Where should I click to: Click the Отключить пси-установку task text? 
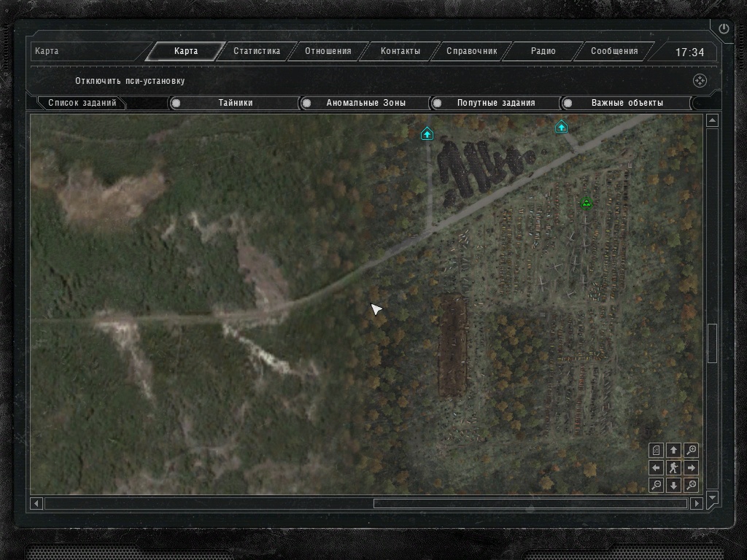click(130, 81)
